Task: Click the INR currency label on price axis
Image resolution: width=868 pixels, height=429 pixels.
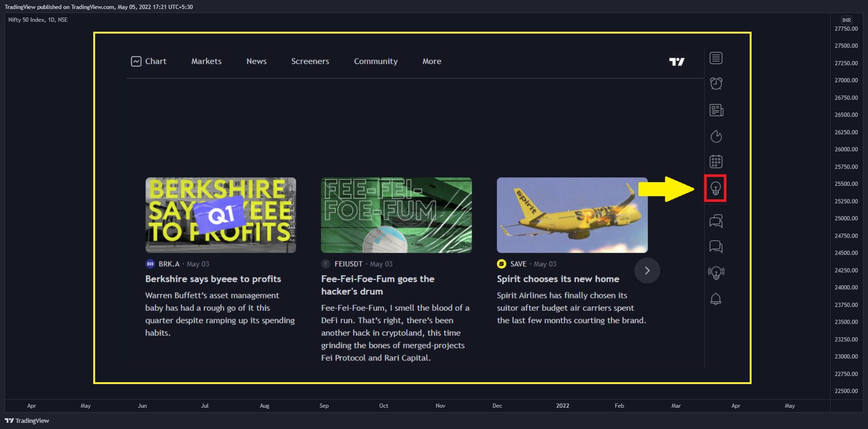Action: 847,20
